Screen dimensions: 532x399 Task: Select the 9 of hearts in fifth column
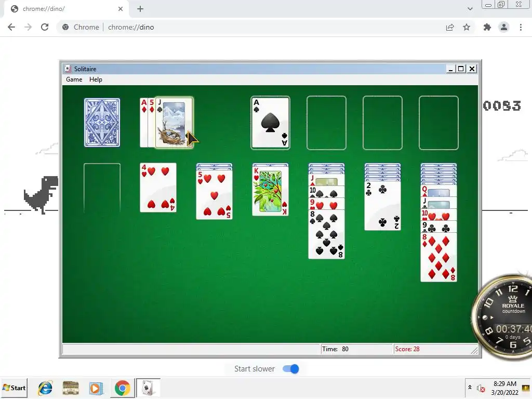pyautogui.click(x=326, y=204)
